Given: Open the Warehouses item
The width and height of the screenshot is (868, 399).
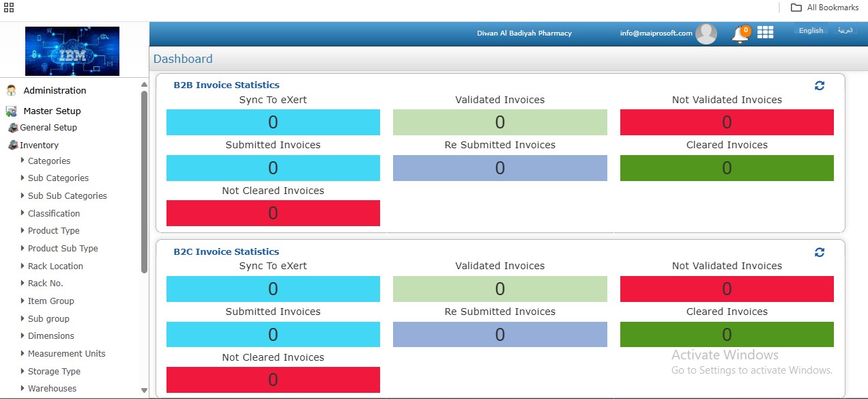Looking at the screenshot, I should tap(52, 389).
